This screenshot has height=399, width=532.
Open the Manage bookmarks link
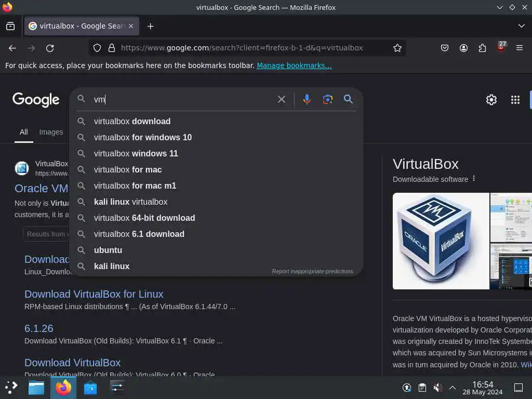294,65
